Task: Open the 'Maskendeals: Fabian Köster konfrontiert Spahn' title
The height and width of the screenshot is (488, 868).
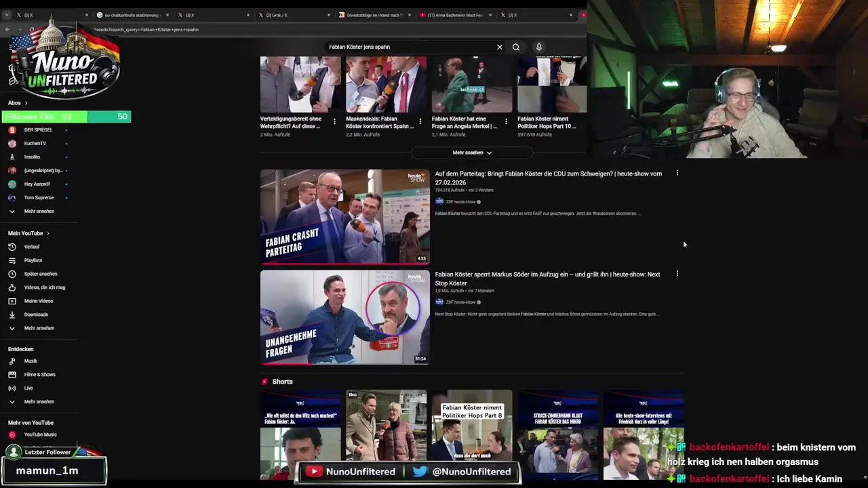Action: coord(380,123)
